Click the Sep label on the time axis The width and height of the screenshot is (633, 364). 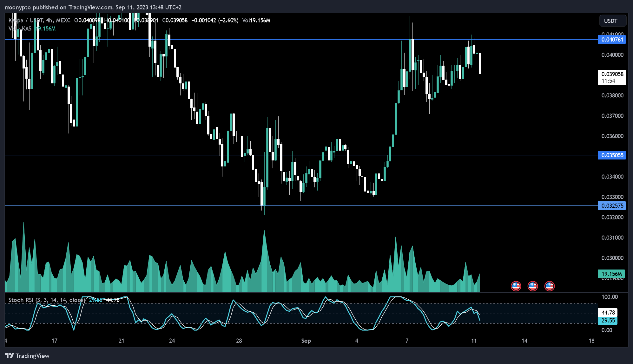(306, 341)
